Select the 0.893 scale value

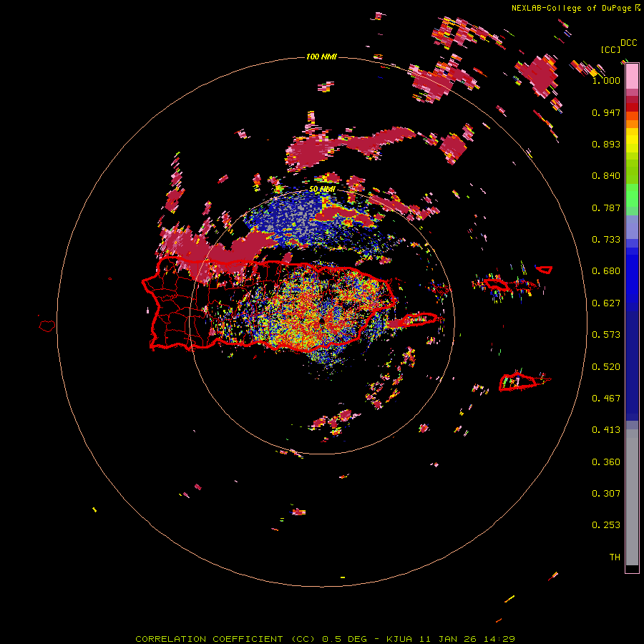pos(606,144)
